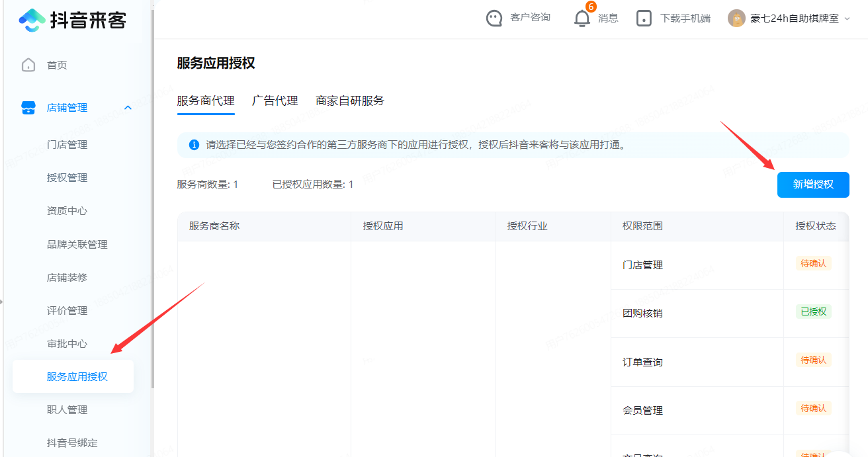Open the account dropdown arrow
The width and height of the screenshot is (868, 457).
[847, 19]
